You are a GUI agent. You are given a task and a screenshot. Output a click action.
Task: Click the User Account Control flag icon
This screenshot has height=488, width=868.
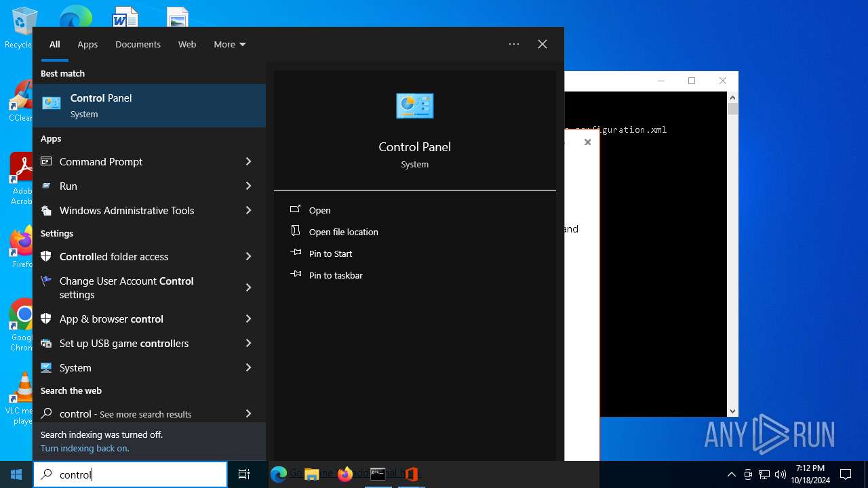click(46, 281)
